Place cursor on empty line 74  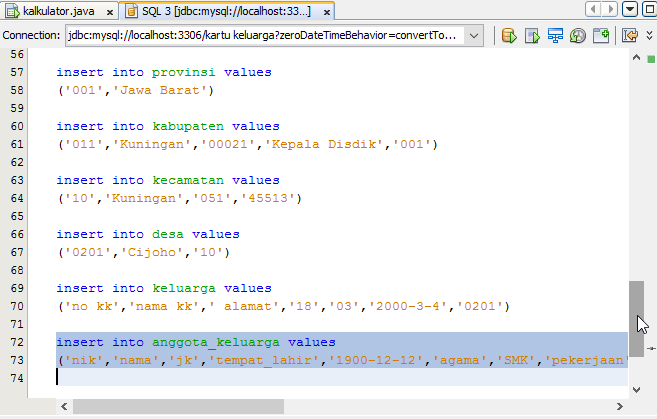(x=342, y=378)
